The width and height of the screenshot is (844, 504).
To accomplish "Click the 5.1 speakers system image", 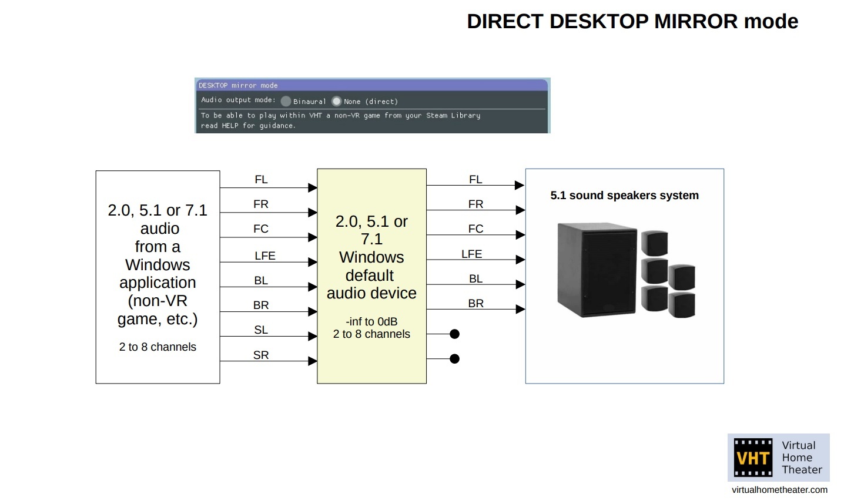I will [x=626, y=270].
